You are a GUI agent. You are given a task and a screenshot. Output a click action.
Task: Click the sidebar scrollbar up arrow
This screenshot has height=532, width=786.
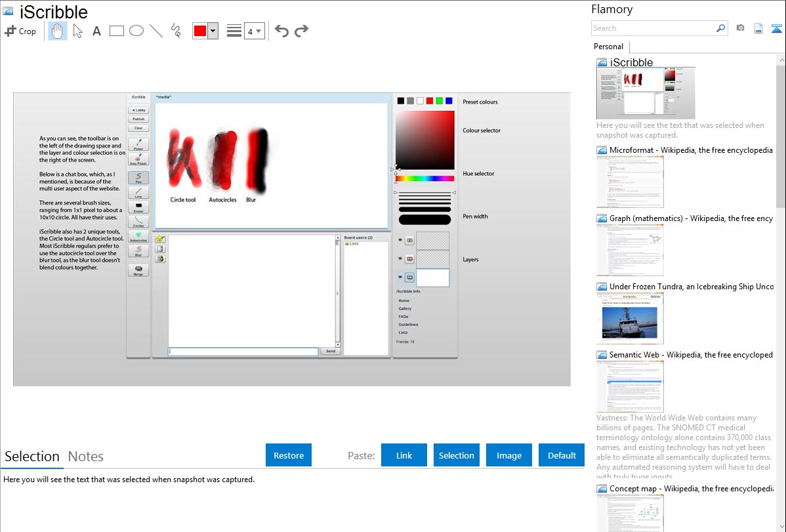781,60
